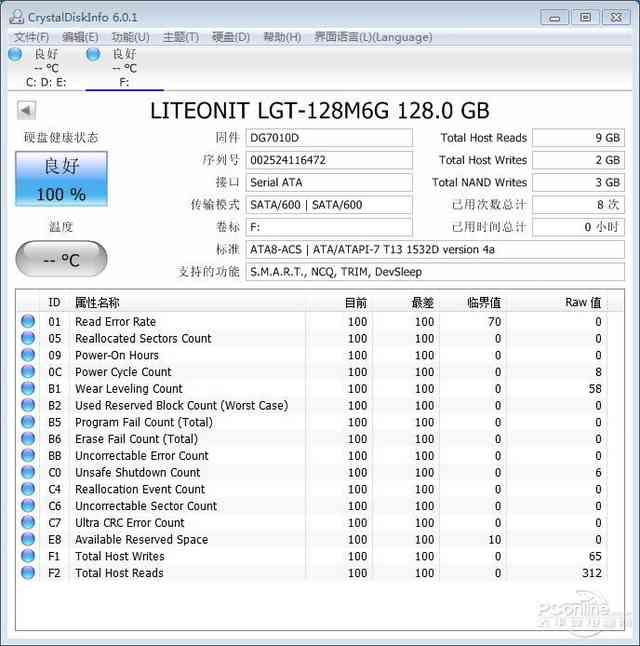This screenshot has height=646, width=640.
Task: Open the 主题(T) menu
Action: tap(181, 37)
